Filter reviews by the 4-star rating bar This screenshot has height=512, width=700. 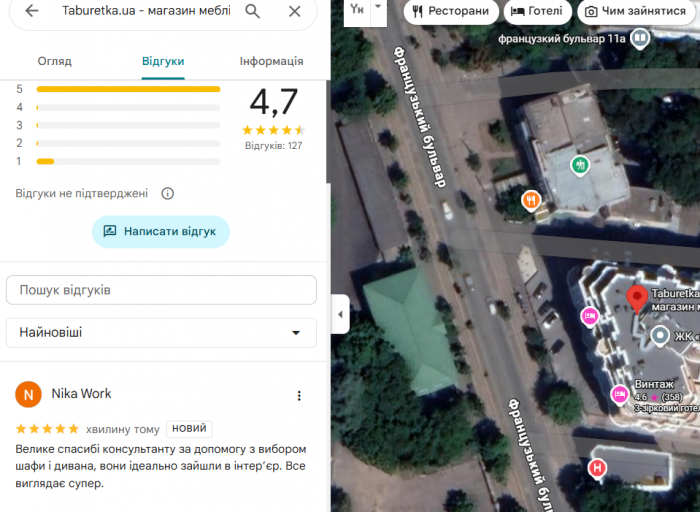pyautogui.click(x=128, y=108)
